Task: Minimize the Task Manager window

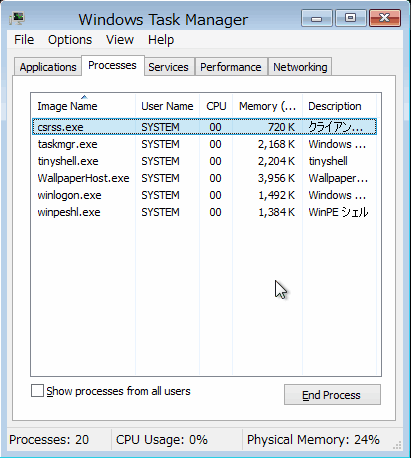Action: pos(316,18)
